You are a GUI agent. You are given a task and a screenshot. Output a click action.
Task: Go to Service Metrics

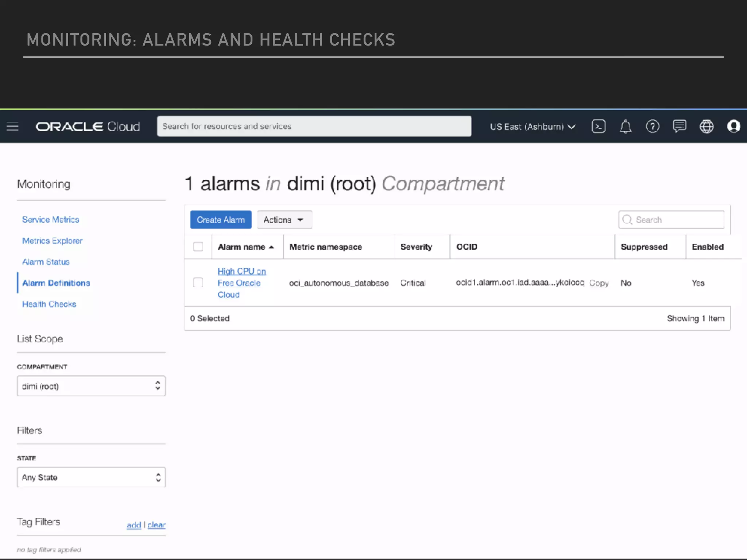point(51,219)
